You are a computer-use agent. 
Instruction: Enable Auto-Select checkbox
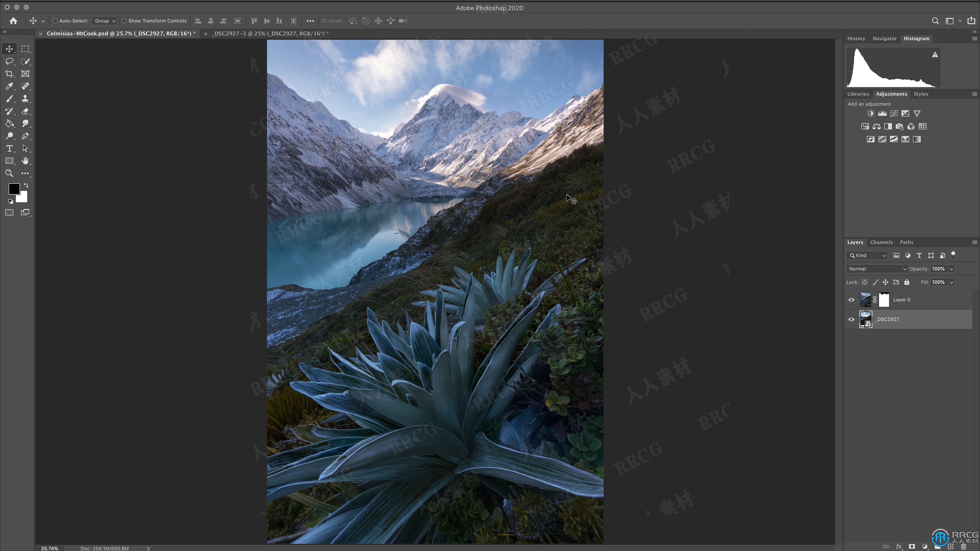click(x=55, y=21)
